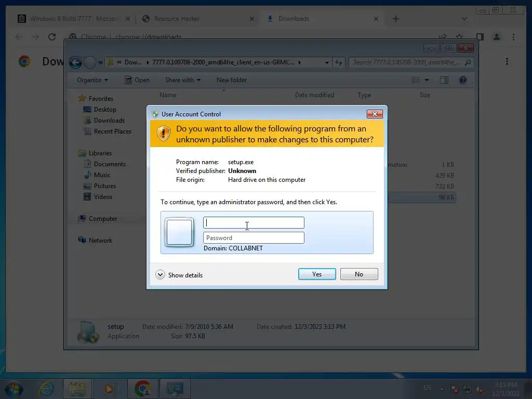
Task: Click the user account picture tile
Action: tap(179, 232)
